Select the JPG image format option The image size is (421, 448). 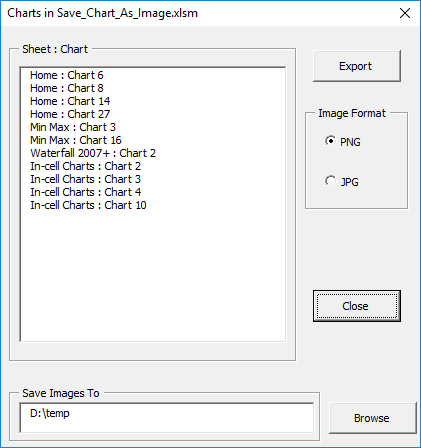click(x=342, y=182)
